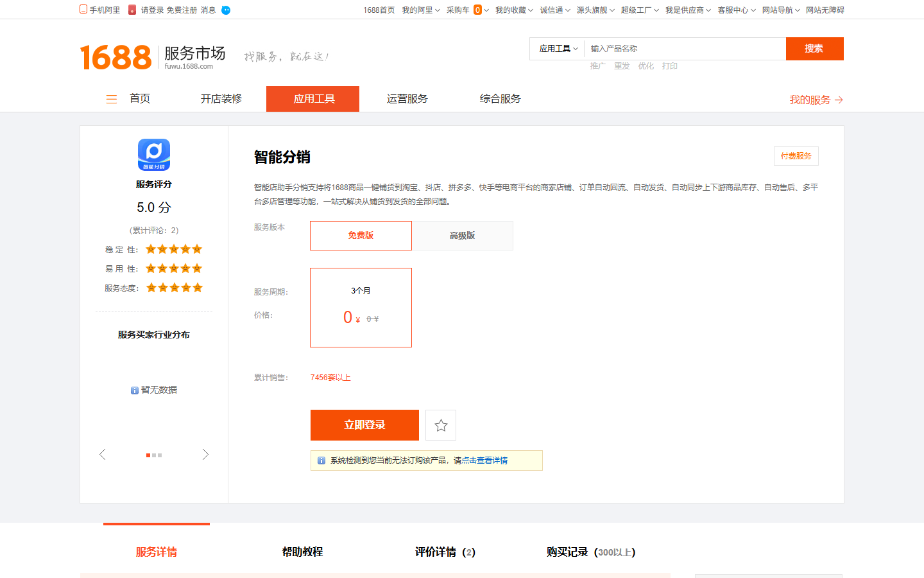Viewport: 924px width, 578px height.
Task: Click the red gift icon beside 请登录
Action: click(132, 10)
